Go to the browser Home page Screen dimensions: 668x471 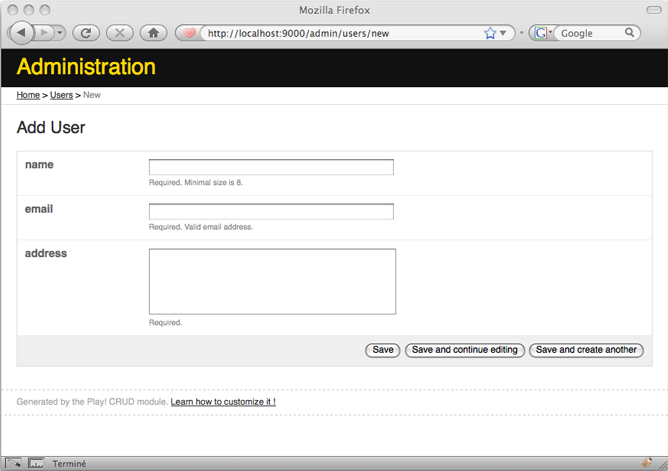pos(153,33)
